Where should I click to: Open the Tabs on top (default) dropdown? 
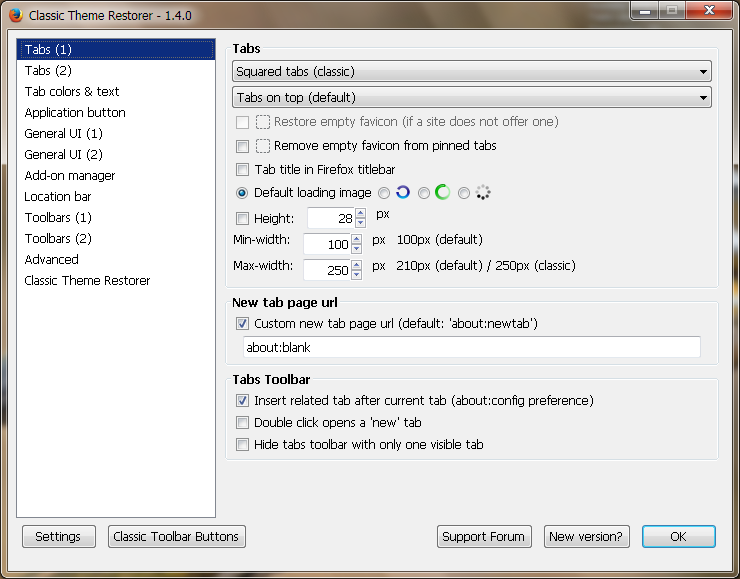[472, 98]
